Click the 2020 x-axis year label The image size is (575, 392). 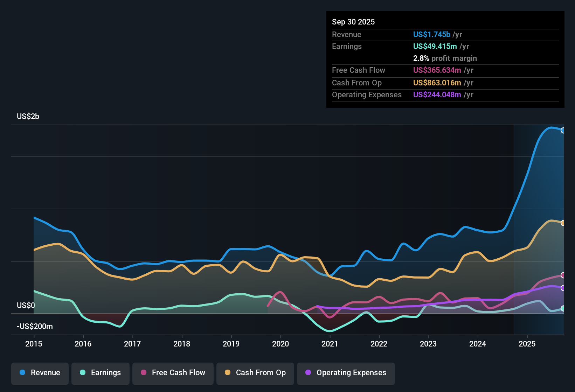point(280,344)
